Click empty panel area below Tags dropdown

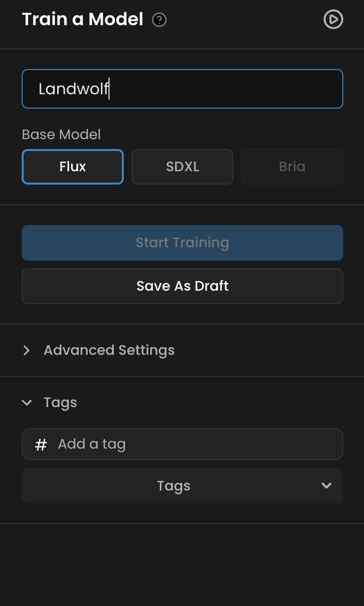[182, 563]
